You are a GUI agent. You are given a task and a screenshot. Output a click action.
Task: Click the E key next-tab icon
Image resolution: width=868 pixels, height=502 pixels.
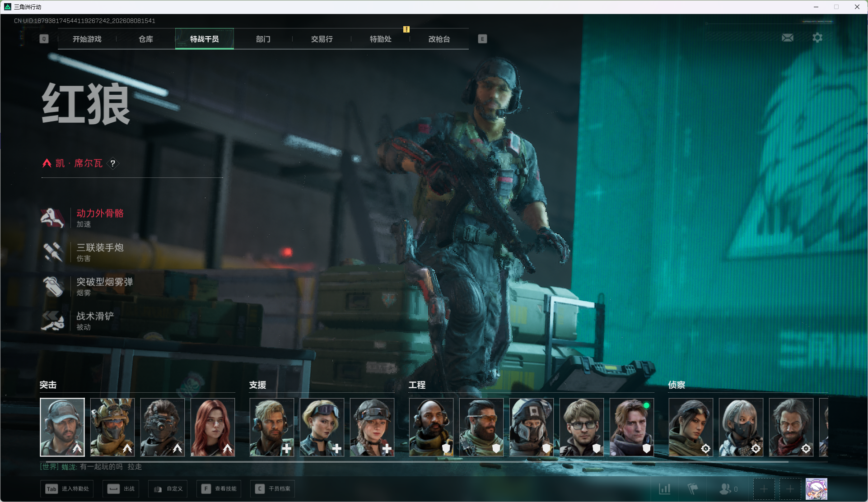pyautogui.click(x=482, y=39)
